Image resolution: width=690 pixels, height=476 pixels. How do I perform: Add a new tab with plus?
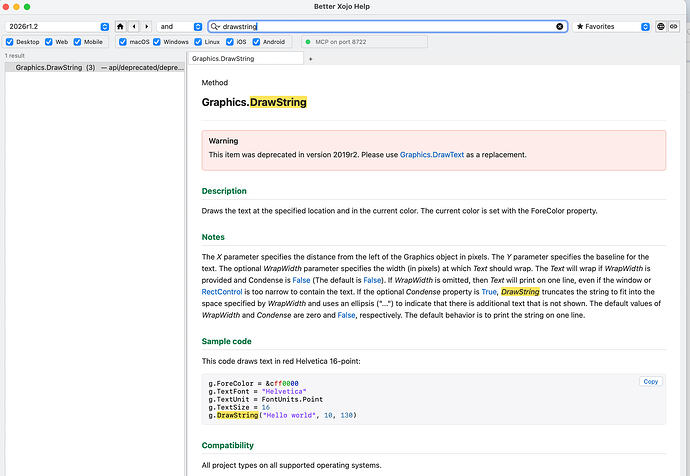(310, 59)
